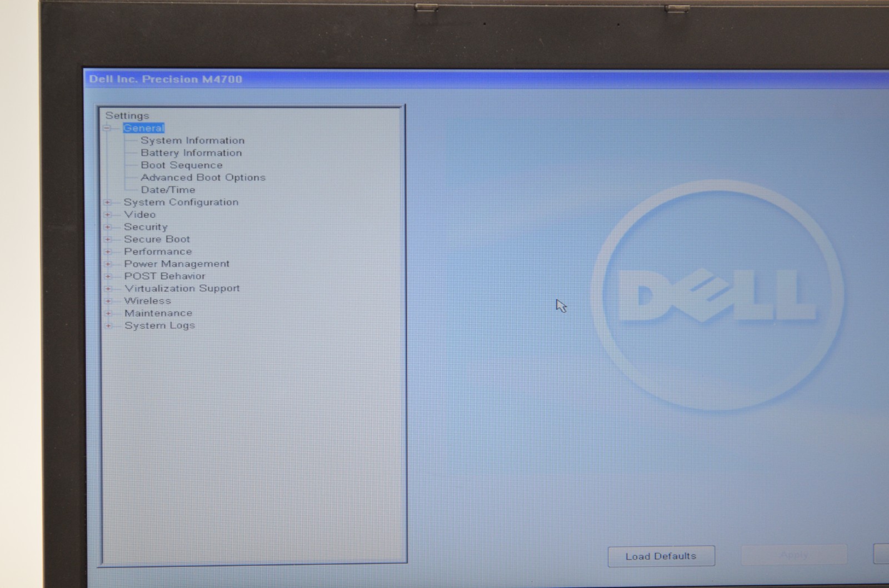Click the greyed Apply button
Viewport: 889px width, 588px height.
tap(795, 555)
